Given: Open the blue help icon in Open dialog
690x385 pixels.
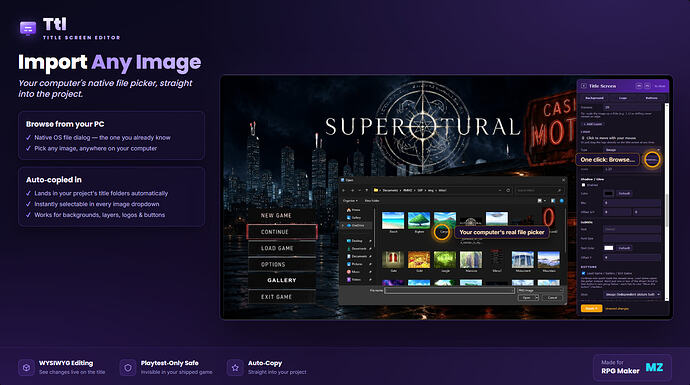Looking at the screenshot, I should (562, 201).
